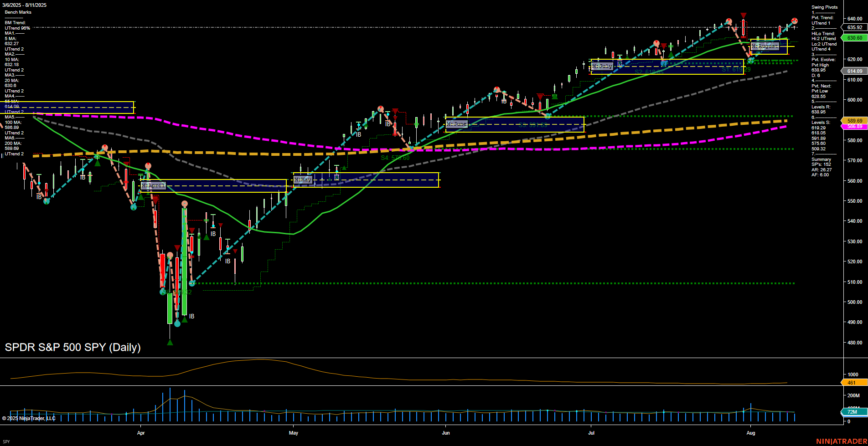This screenshot has height=446, width=868.
Task: Click the M:June monthly box label
Action: 456,124
